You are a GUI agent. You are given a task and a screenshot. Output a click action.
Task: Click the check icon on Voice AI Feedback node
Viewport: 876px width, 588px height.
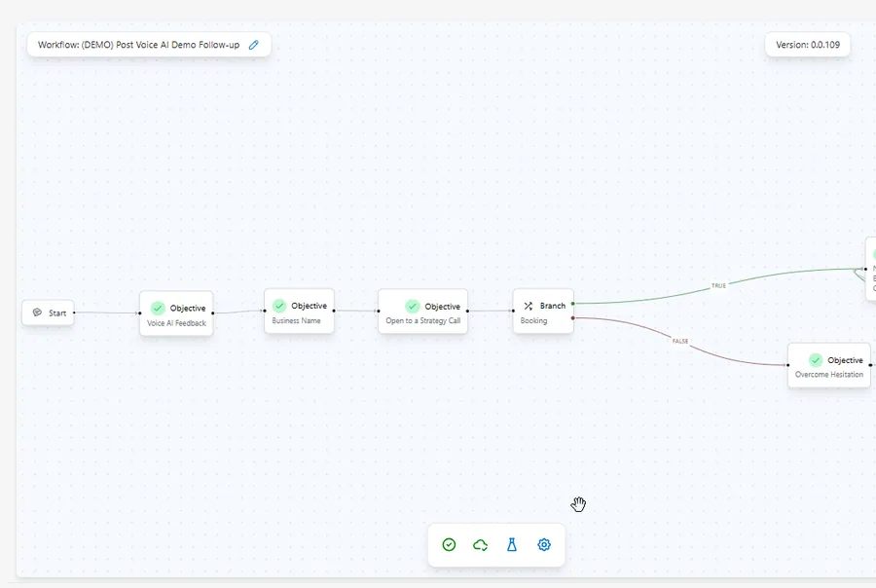pos(158,308)
